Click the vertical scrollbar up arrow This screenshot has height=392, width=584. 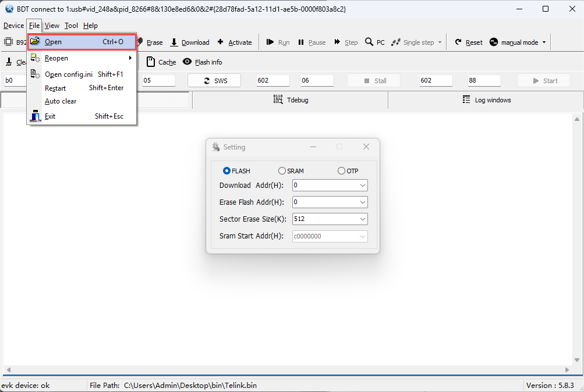click(x=577, y=119)
